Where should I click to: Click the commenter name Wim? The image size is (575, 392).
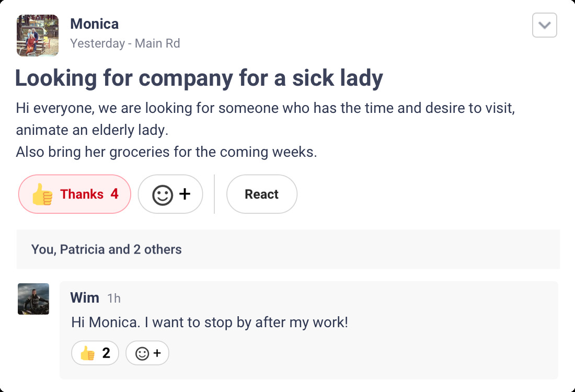coord(85,298)
